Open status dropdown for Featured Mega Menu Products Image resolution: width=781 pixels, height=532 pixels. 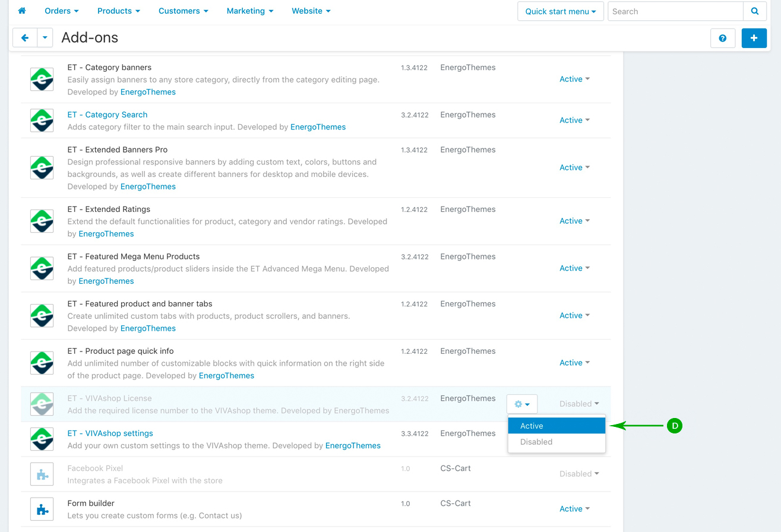pos(575,268)
